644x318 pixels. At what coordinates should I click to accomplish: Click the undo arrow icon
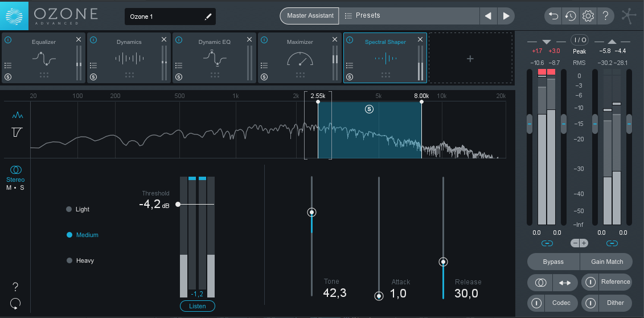(553, 16)
